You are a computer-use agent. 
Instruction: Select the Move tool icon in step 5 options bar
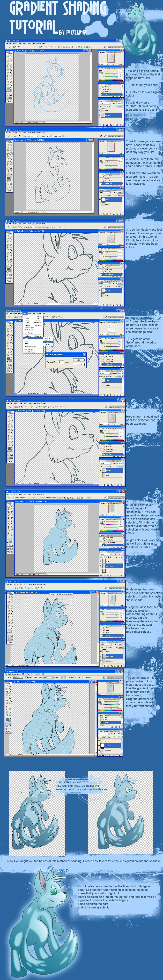[9, 498]
